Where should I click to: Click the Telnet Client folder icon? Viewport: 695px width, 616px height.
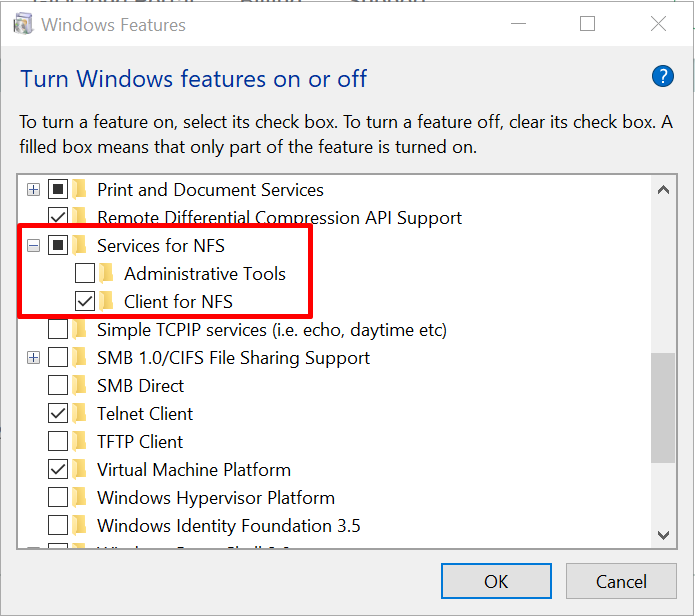tap(80, 413)
